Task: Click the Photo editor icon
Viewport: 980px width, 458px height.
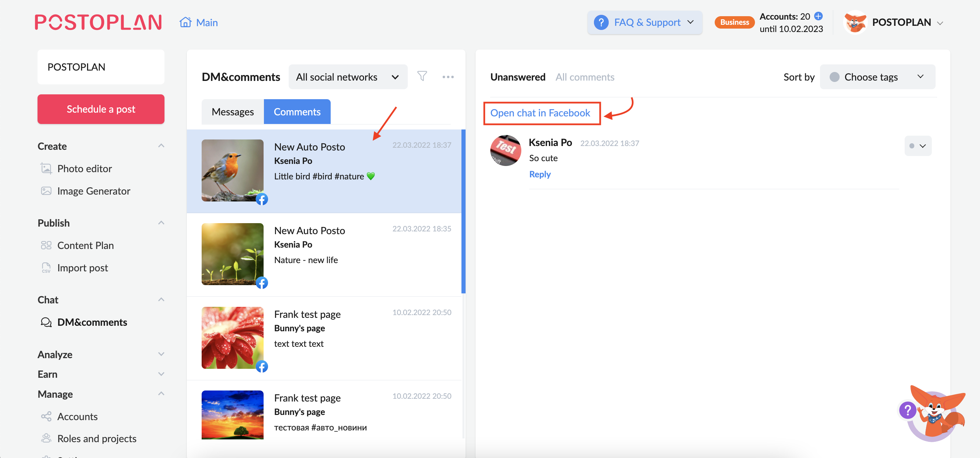Action: tap(46, 168)
